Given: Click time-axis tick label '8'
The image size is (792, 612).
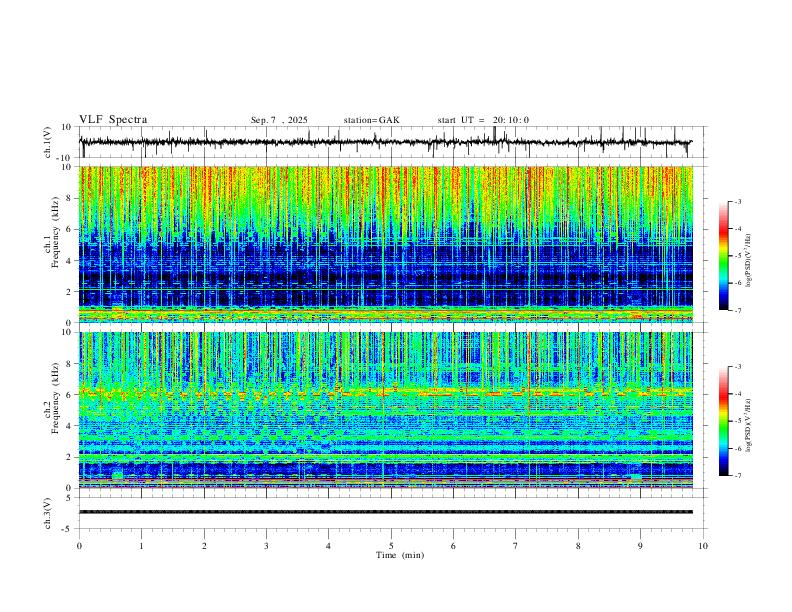Looking at the screenshot, I should (x=578, y=546).
